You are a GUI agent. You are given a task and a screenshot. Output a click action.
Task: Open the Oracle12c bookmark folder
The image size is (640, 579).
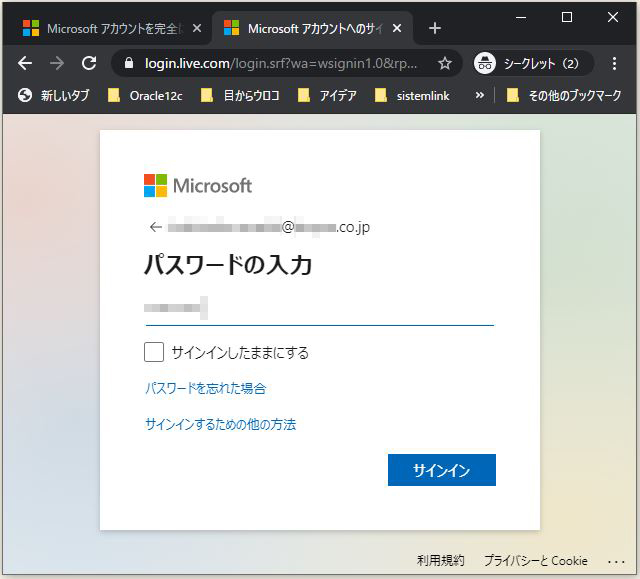[145, 95]
